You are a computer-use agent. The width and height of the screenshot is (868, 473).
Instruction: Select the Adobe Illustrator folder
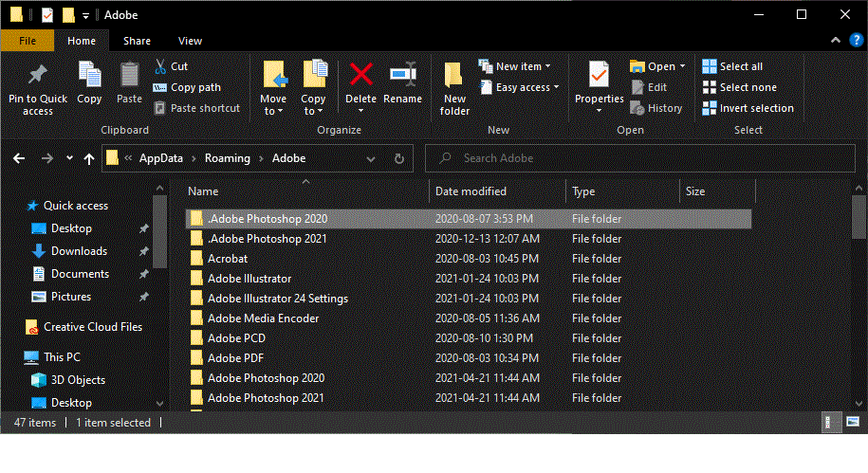[469, 279]
